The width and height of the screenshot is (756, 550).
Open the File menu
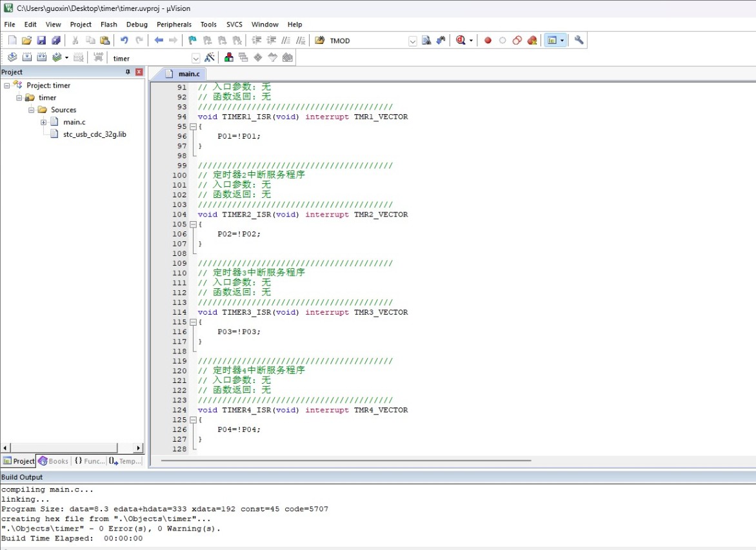click(10, 25)
